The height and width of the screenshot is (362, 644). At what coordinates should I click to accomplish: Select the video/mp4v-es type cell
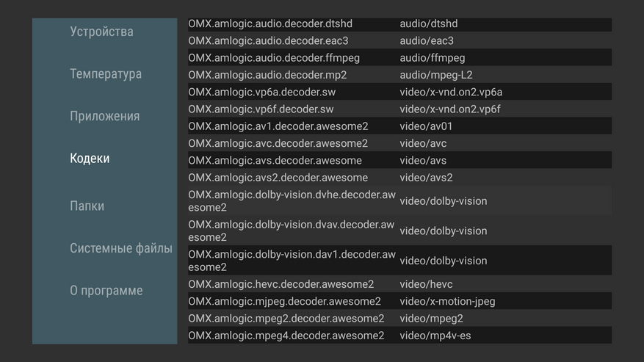[435, 336]
